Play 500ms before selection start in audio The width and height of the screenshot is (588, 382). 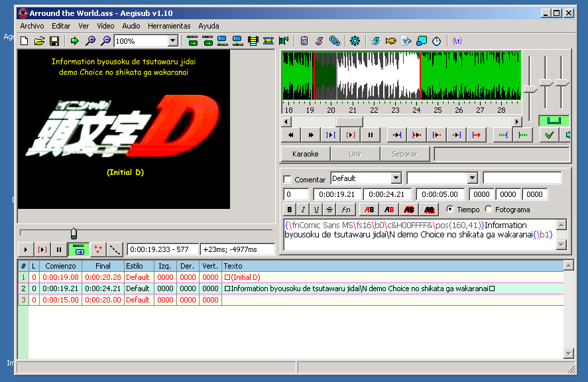pos(396,135)
